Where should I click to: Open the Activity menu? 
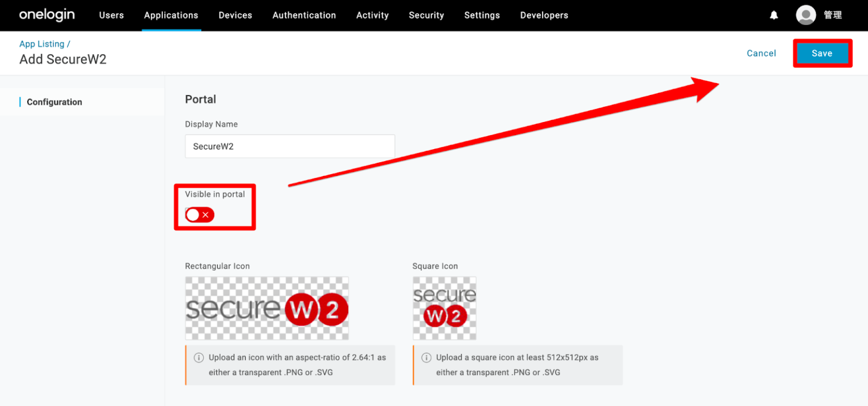click(372, 15)
